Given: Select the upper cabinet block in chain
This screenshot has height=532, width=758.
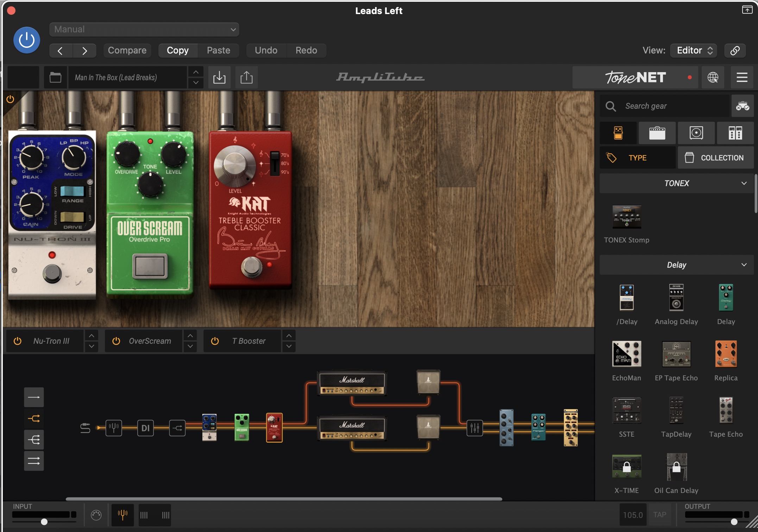Looking at the screenshot, I should 428,382.
